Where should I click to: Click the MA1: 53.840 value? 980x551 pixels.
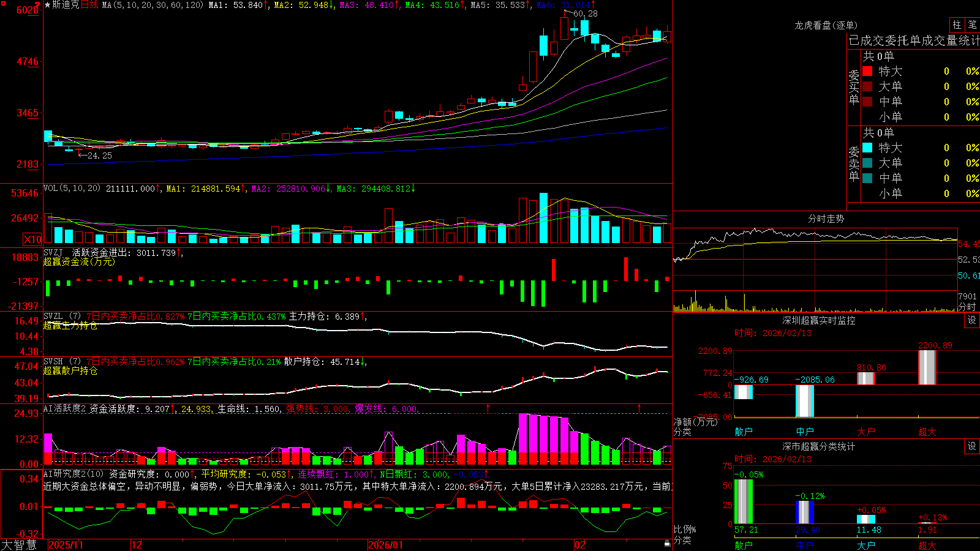(235, 5)
